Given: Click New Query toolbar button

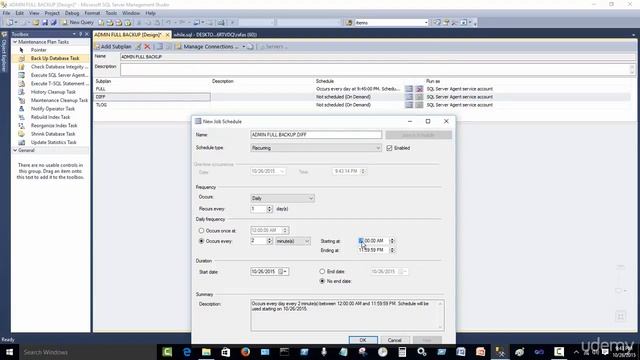Looking at the screenshot, I should 78,22.
